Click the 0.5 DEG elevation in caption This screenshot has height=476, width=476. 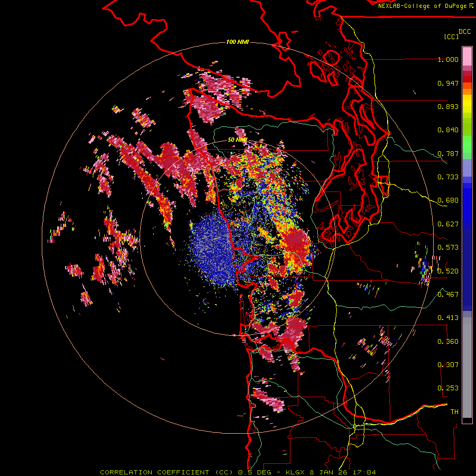(254, 472)
